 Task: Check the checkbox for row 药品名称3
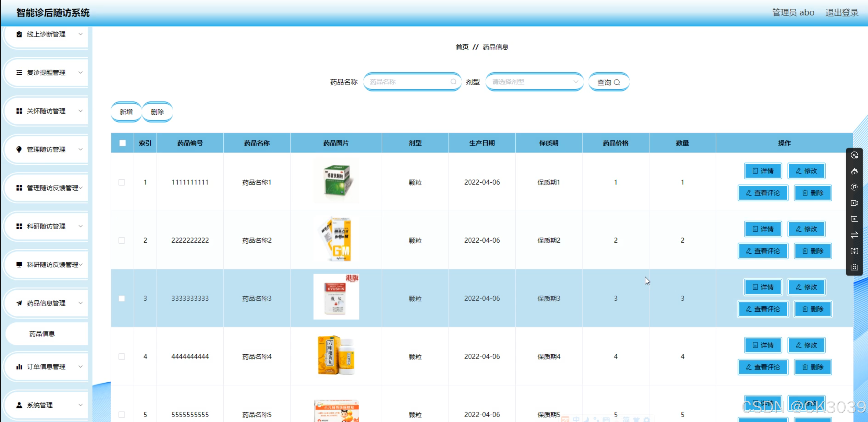[x=122, y=299]
